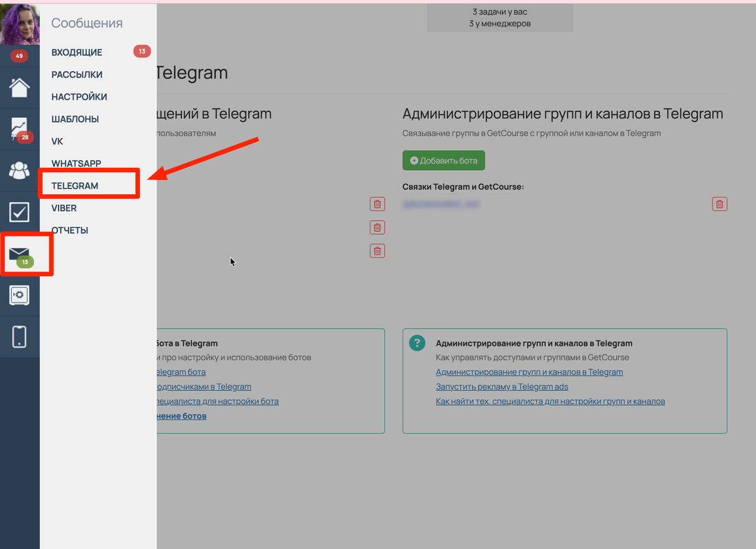This screenshot has height=549, width=756.
Task: Open Рассылки in the messages menu
Action: 77,74
